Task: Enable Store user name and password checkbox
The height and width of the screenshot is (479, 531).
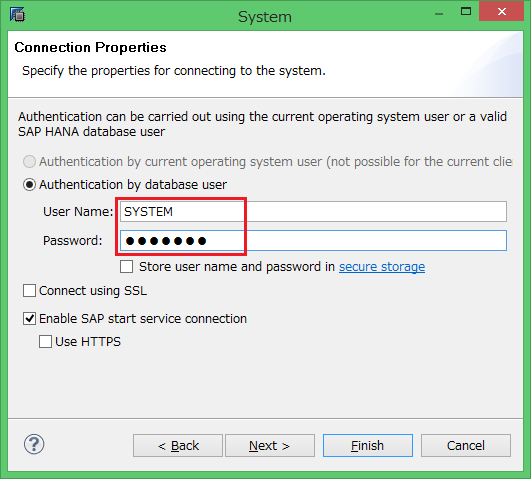Action: 126,267
